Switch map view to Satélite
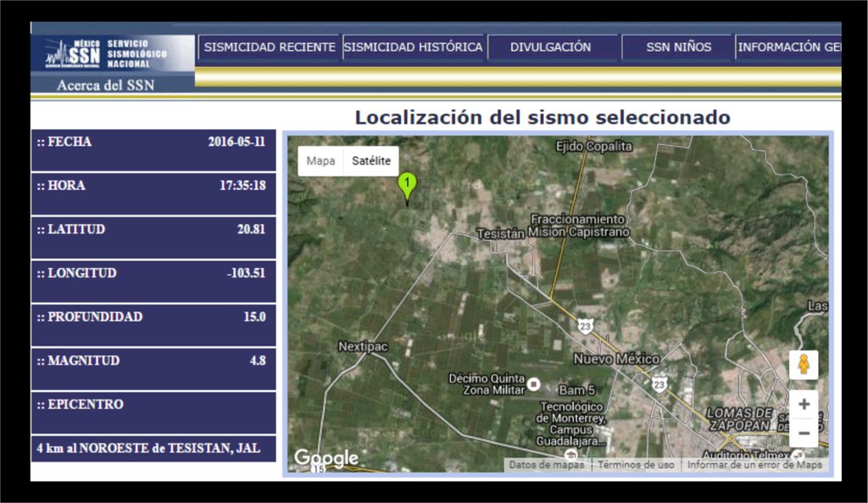 [x=371, y=160]
